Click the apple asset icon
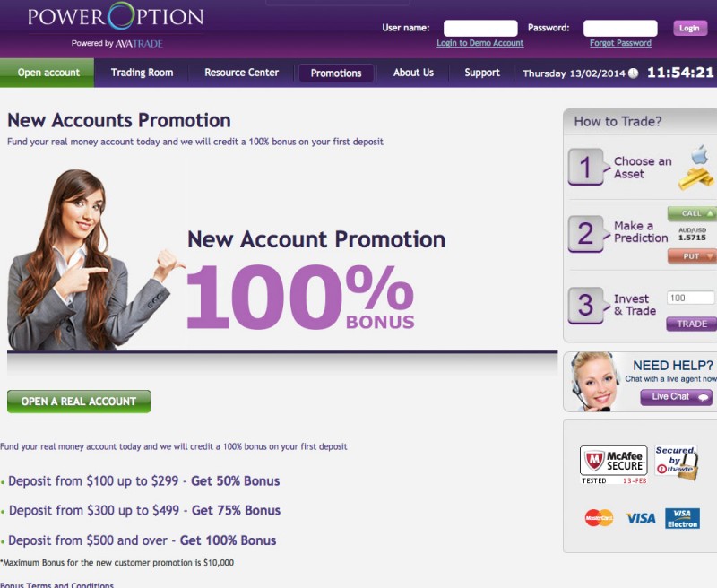717x588 pixels. (x=700, y=154)
